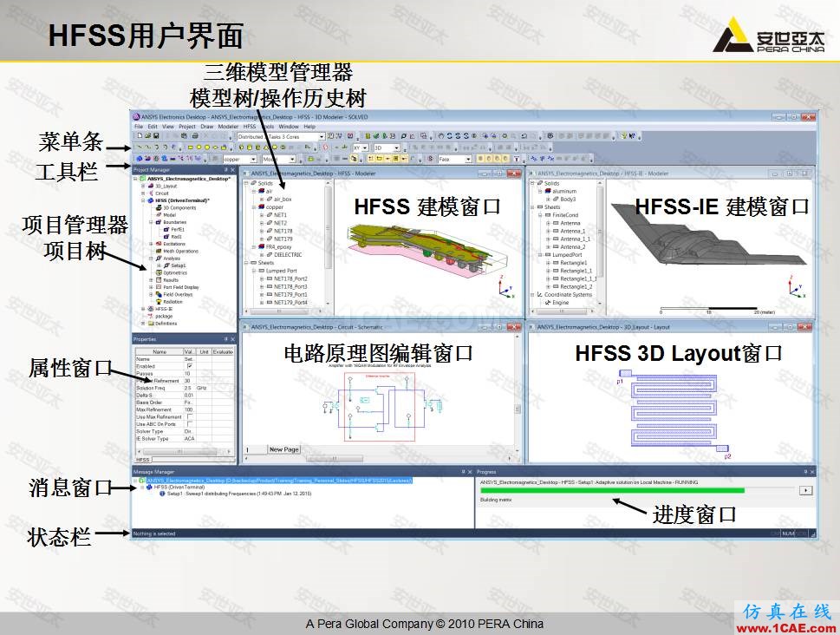Click the Properties horizontal scrollbar

pos(185,452)
